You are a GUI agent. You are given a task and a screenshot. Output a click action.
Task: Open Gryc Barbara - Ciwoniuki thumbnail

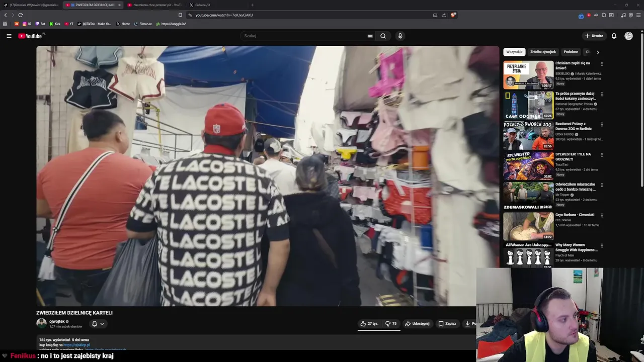(x=528, y=226)
